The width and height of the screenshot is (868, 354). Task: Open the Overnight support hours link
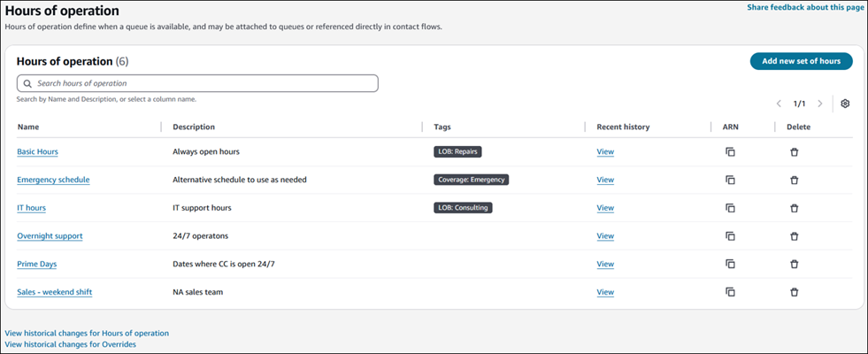(x=50, y=236)
